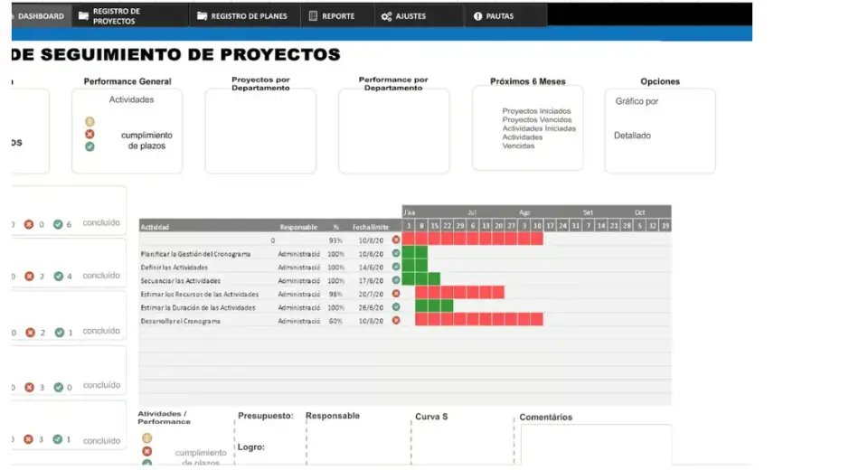
Task: Click the green check icon beside the count 6
Action: click(58, 224)
